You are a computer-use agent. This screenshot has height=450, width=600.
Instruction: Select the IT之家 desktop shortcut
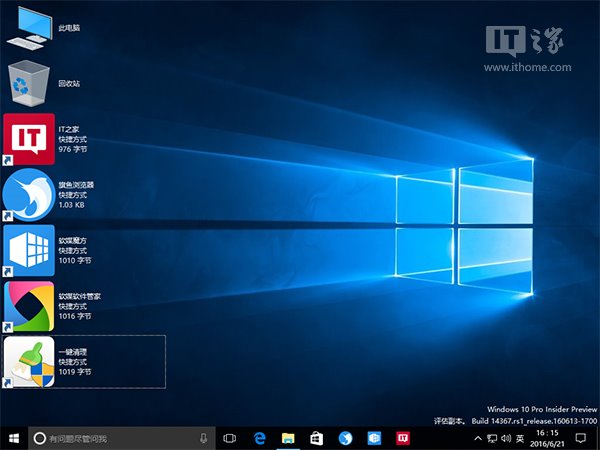pyautogui.click(x=30, y=139)
